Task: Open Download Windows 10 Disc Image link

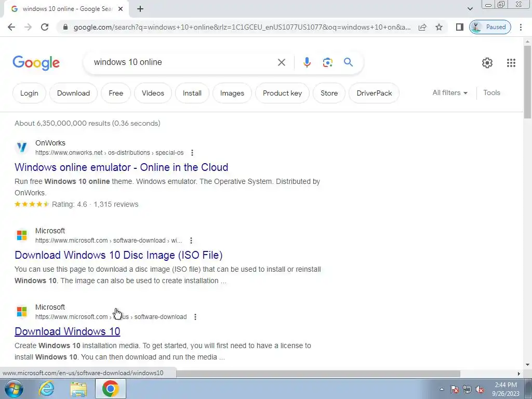Action: [x=118, y=255]
